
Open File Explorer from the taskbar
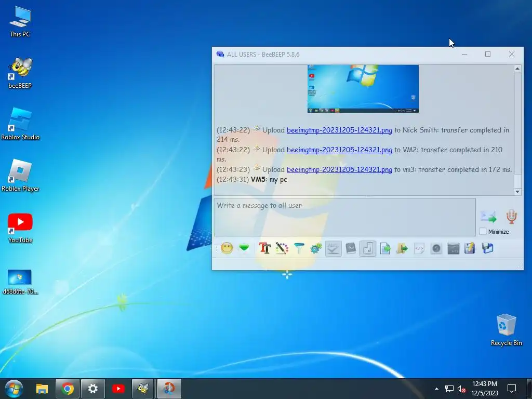[42, 389]
